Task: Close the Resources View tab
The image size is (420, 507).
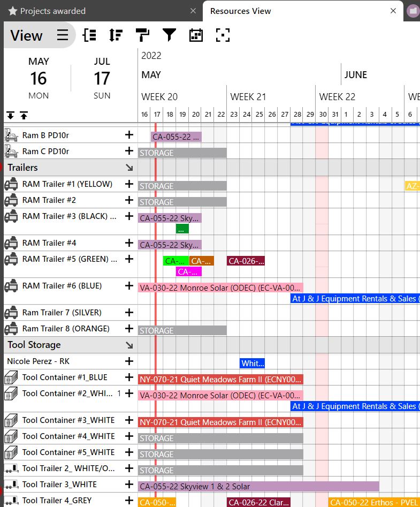Action: tap(393, 11)
